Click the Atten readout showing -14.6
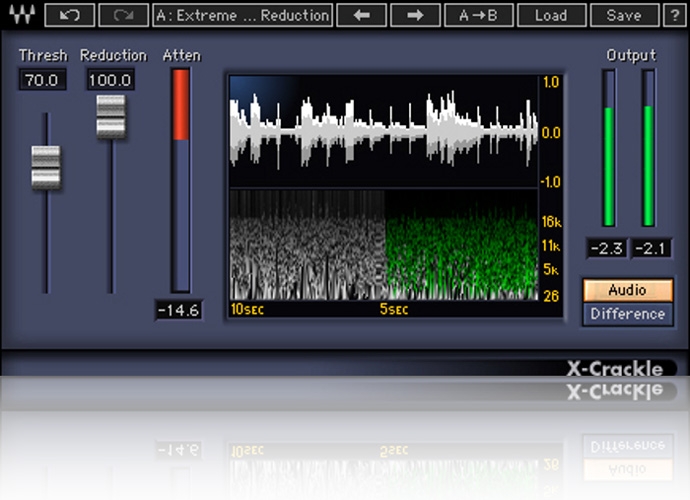The height and width of the screenshot is (500, 690). (x=179, y=310)
